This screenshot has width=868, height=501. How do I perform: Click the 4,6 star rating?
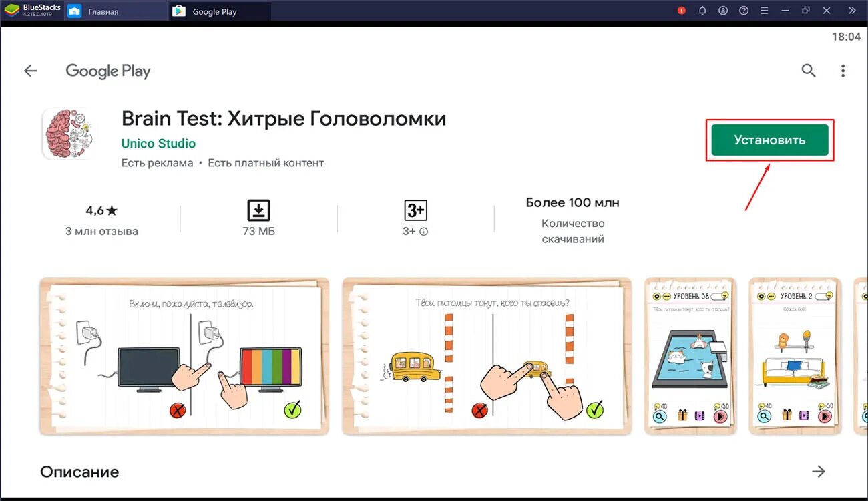[101, 210]
